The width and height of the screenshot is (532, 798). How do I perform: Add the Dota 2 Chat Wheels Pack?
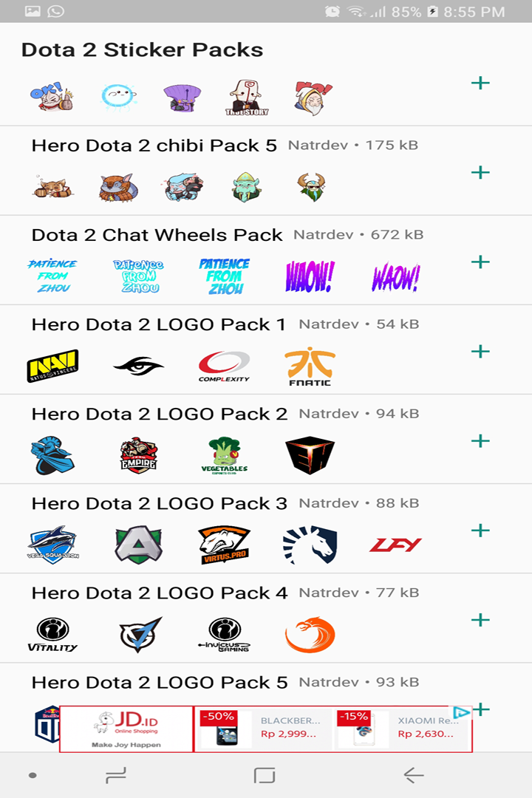point(480,262)
